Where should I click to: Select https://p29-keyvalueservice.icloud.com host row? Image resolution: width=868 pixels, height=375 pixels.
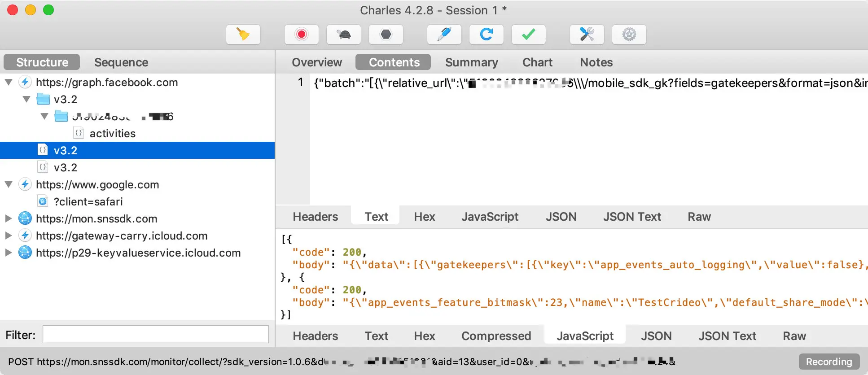(x=137, y=253)
